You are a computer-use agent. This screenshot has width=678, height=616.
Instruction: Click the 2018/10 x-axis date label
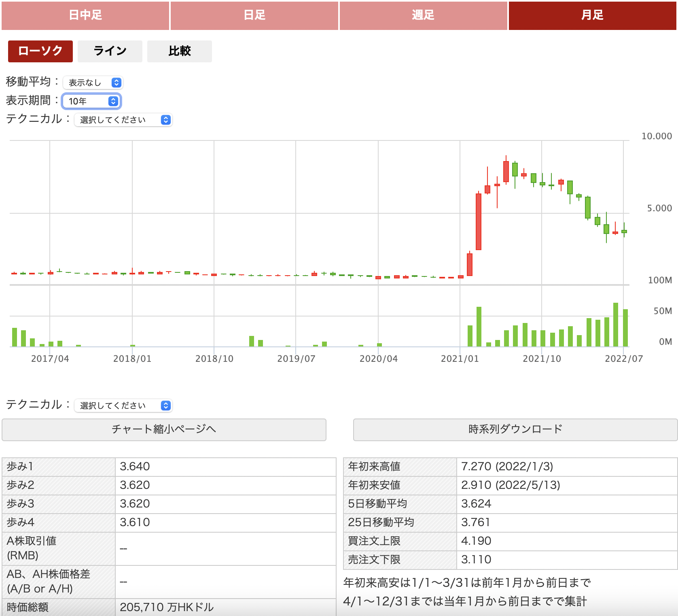click(x=214, y=359)
